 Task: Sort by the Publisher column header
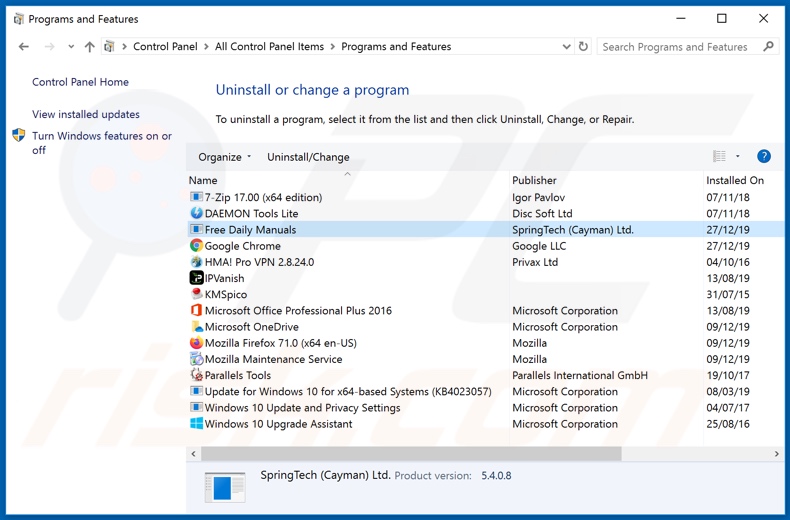534,180
